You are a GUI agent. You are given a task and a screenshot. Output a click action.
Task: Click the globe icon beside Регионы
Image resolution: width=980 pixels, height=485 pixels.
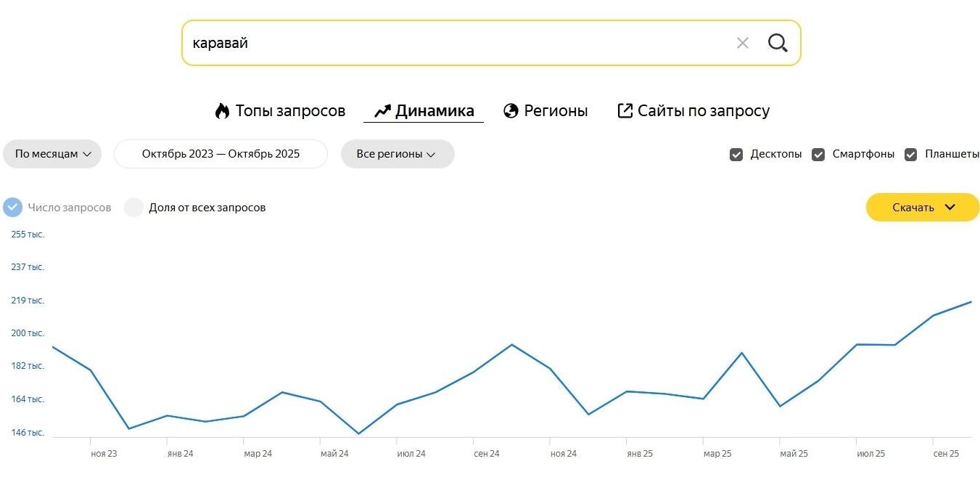pos(511,111)
